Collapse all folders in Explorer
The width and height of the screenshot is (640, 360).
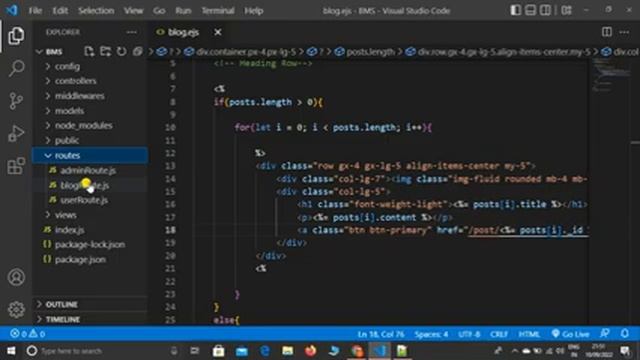click(138, 51)
